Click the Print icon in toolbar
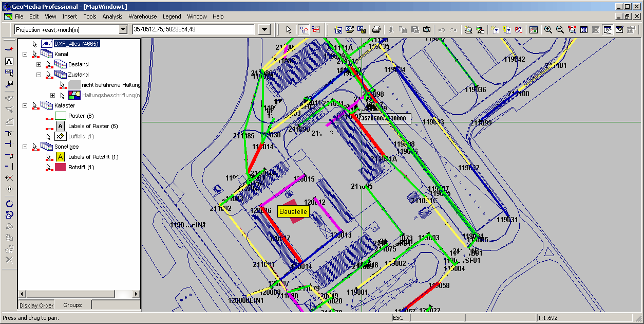644x324 pixels. click(376, 30)
